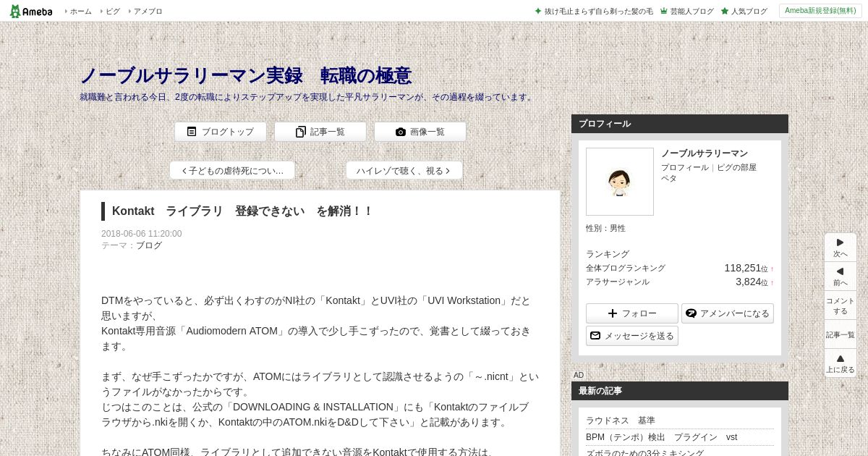This screenshot has height=456, width=868.
Task: Open アメブロ in the top bar
Action: pos(148,12)
